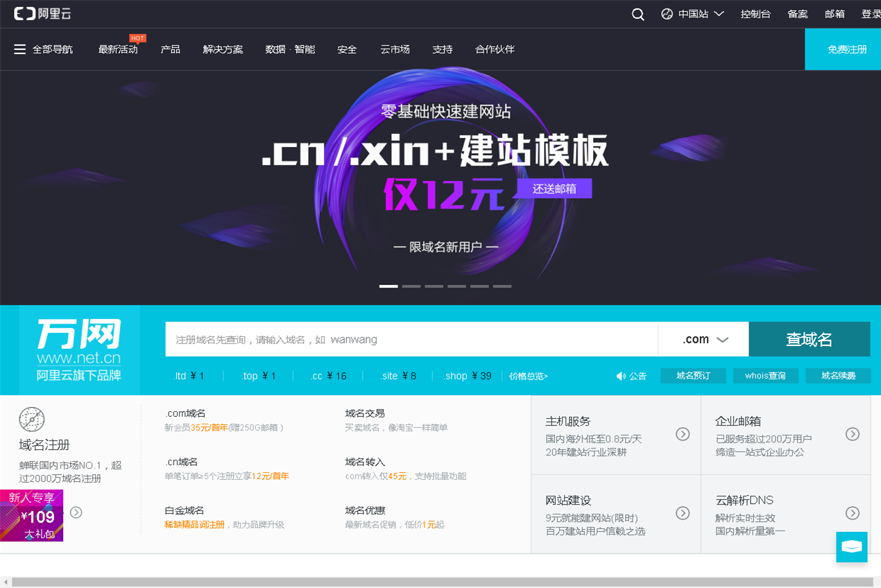Open the 域名转入 link
This screenshot has width=881, height=588.
coord(365,462)
